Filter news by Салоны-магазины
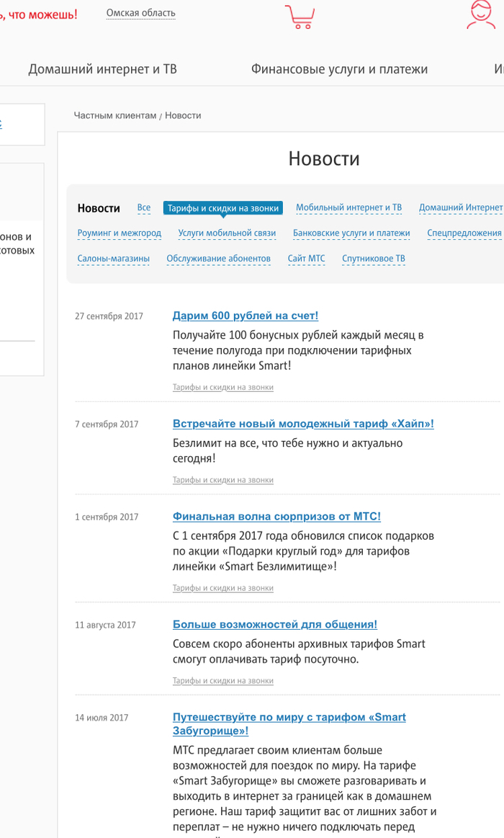The image size is (504, 838). click(114, 258)
